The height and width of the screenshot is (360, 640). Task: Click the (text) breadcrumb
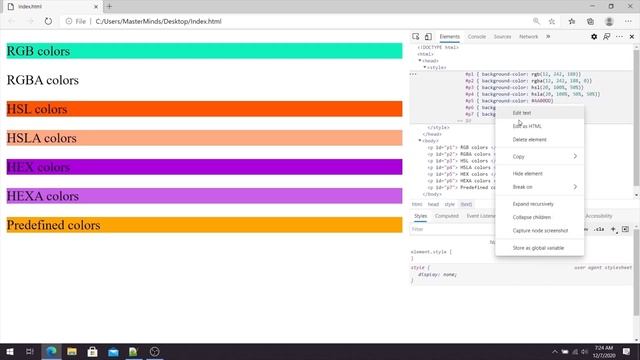pyautogui.click(x=466, y=204)
